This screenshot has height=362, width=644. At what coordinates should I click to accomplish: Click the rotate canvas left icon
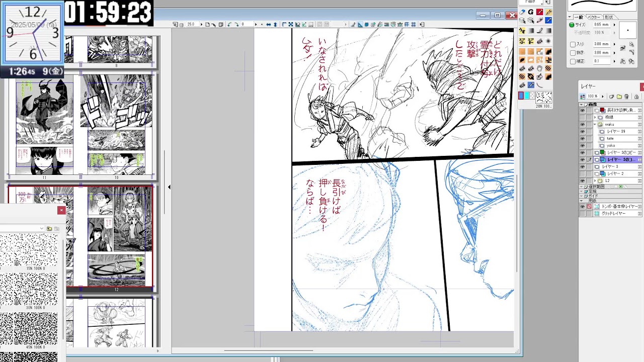click(x=229, y=24)
